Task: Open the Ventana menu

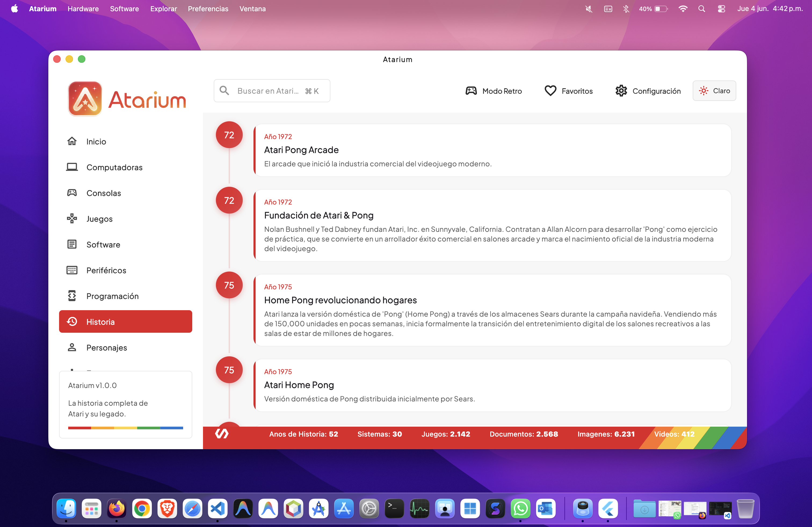Action: (x=252, y=9)
